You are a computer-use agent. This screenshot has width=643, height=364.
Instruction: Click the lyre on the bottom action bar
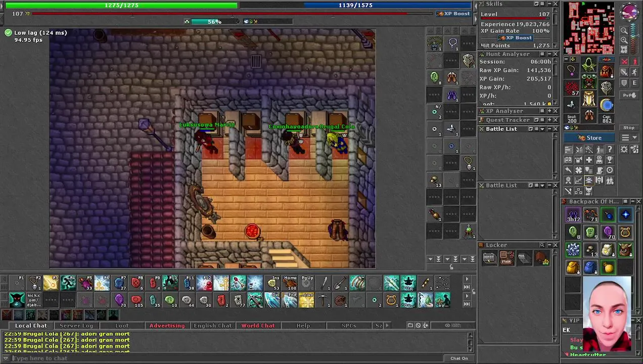(x=391, y=300)
